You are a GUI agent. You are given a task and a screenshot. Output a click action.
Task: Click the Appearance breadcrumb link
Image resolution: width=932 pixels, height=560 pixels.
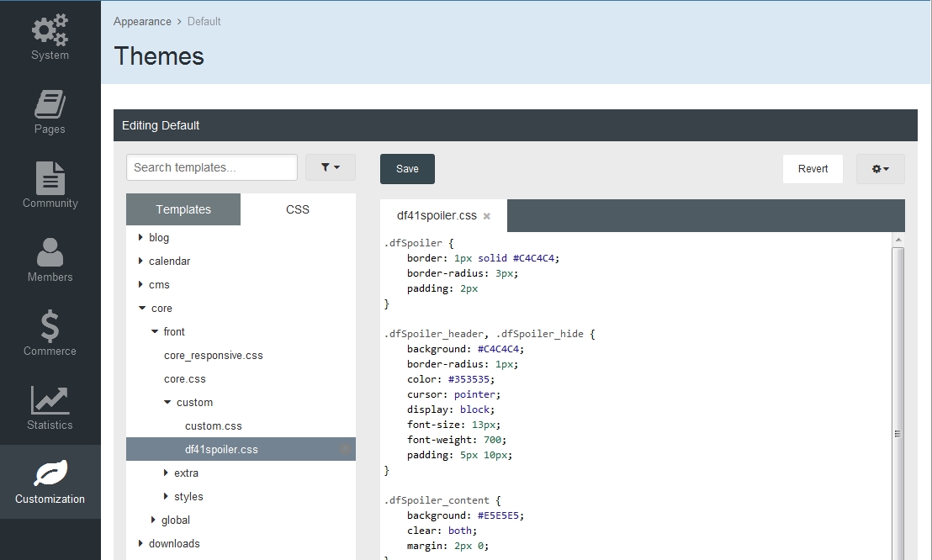[142, 21]
